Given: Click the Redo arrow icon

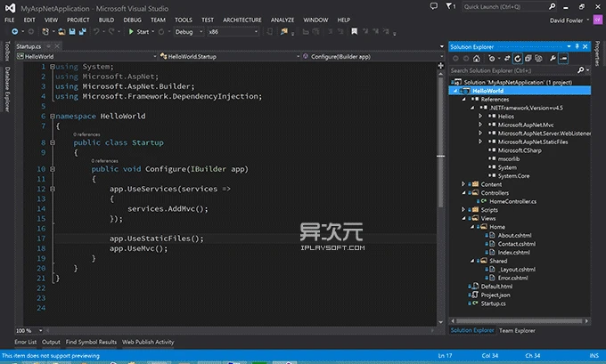Looking at the screenshot, I should pos(111,32).
